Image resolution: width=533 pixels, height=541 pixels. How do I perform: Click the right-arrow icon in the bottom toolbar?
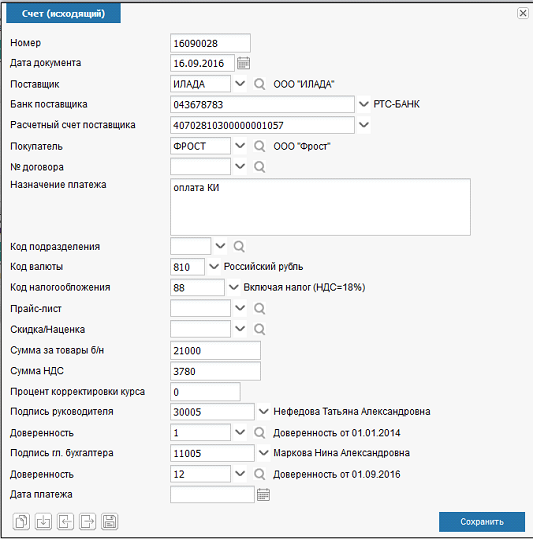pyautogui.click(x=87, y=521)
